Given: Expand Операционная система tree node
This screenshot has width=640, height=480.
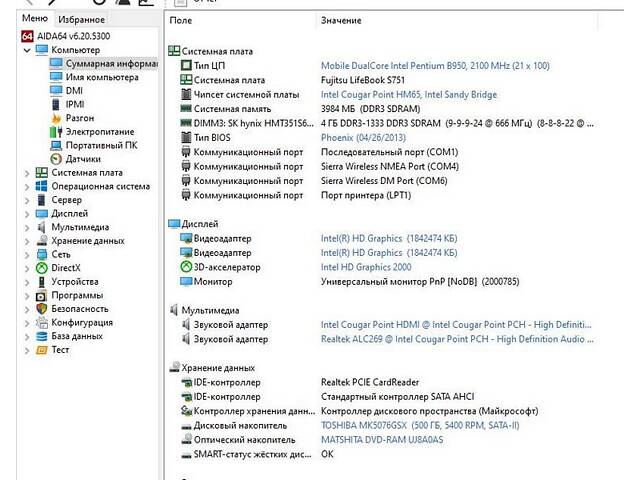Looking at the screenshot, I should tap(27, 187).
